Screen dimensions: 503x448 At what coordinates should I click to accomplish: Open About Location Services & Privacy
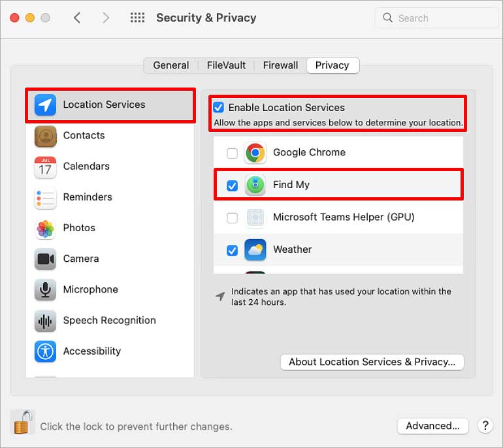[372, 362]
